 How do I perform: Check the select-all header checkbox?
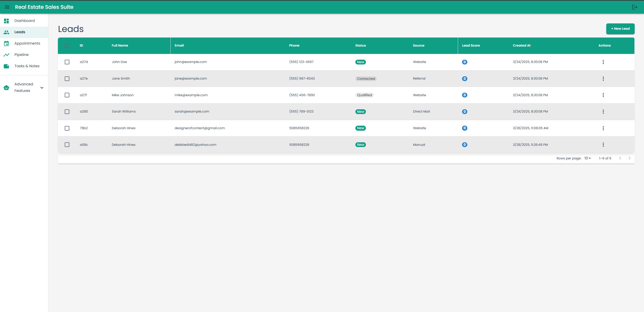67,46
